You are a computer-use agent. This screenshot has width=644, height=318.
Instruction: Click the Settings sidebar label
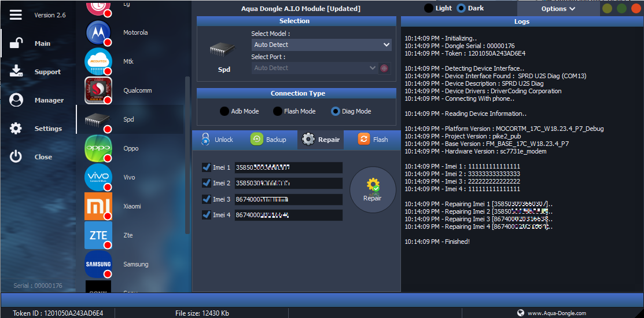[48, 129]
